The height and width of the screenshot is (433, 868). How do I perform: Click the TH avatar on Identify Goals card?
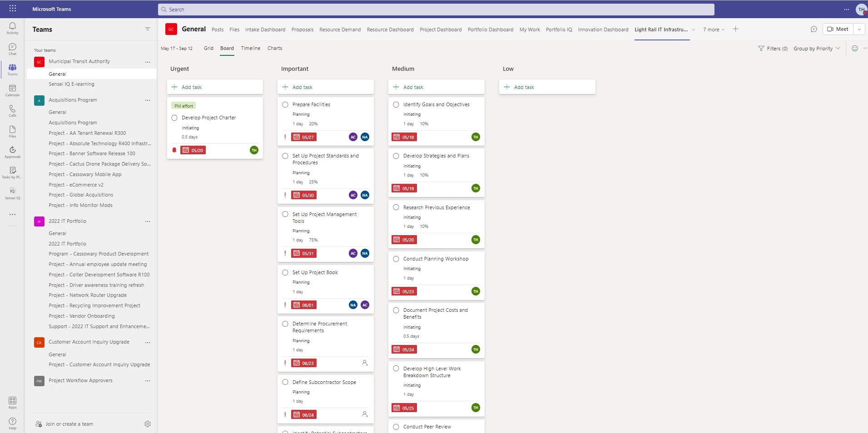click(x=476, y=137)
